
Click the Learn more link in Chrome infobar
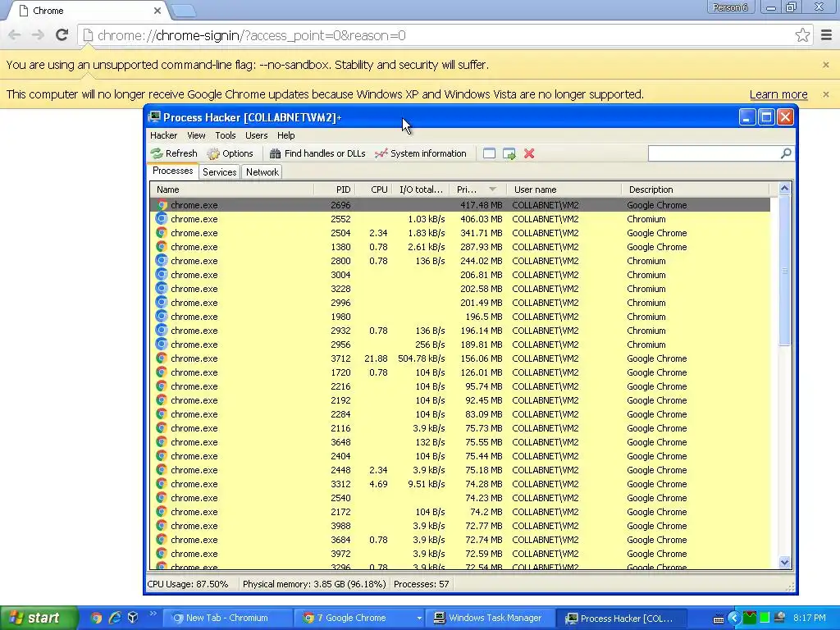pos(778,94)
